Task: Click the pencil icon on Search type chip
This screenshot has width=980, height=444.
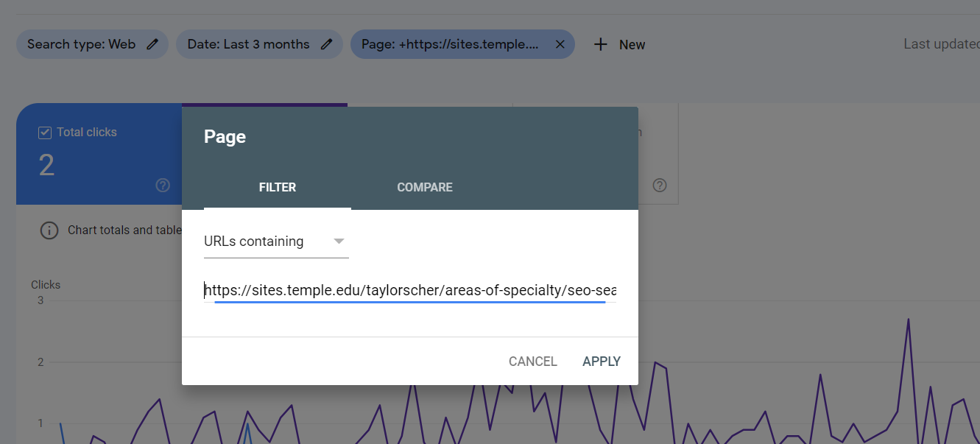Action: click(x=152, y=44)
